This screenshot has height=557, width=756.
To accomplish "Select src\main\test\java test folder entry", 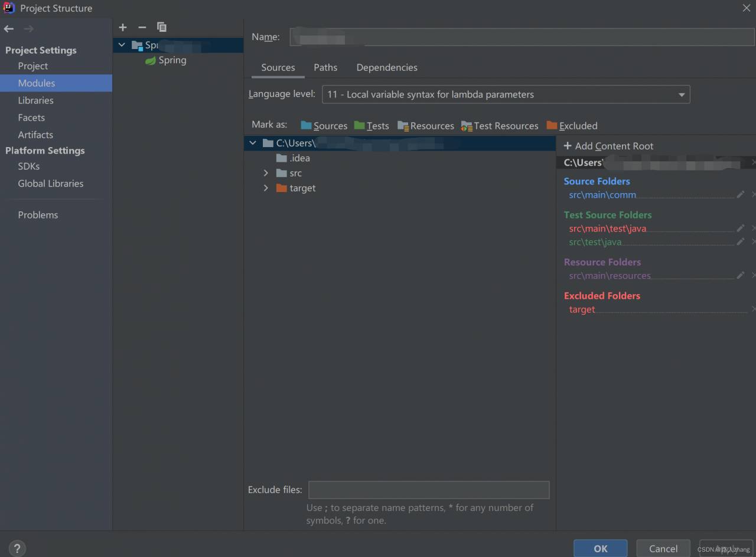I will pos(608,229).
